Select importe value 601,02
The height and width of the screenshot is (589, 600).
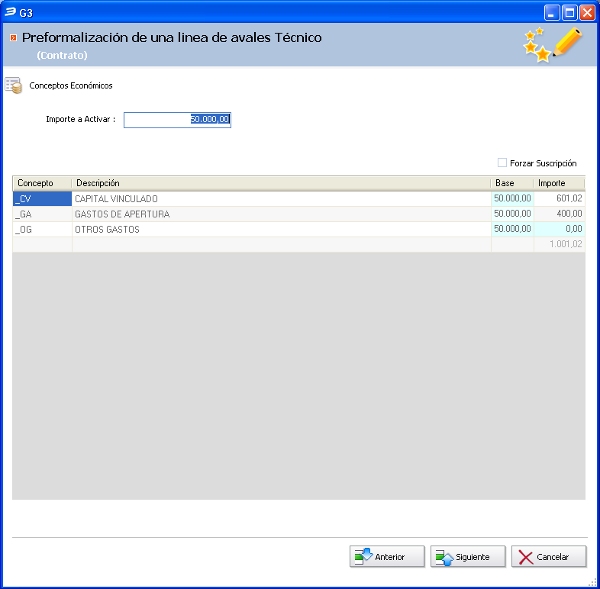[x=559, y=199]
